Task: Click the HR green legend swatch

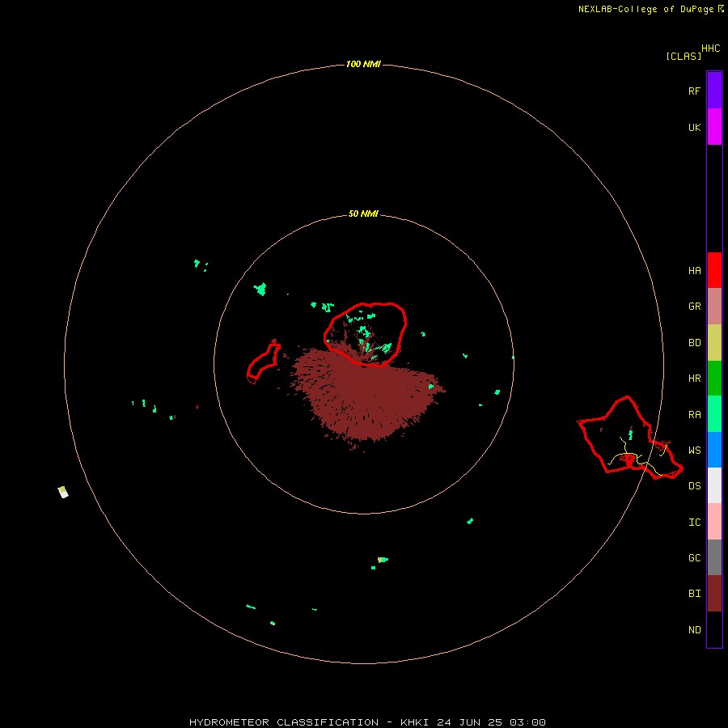Action: coord(714,379)
